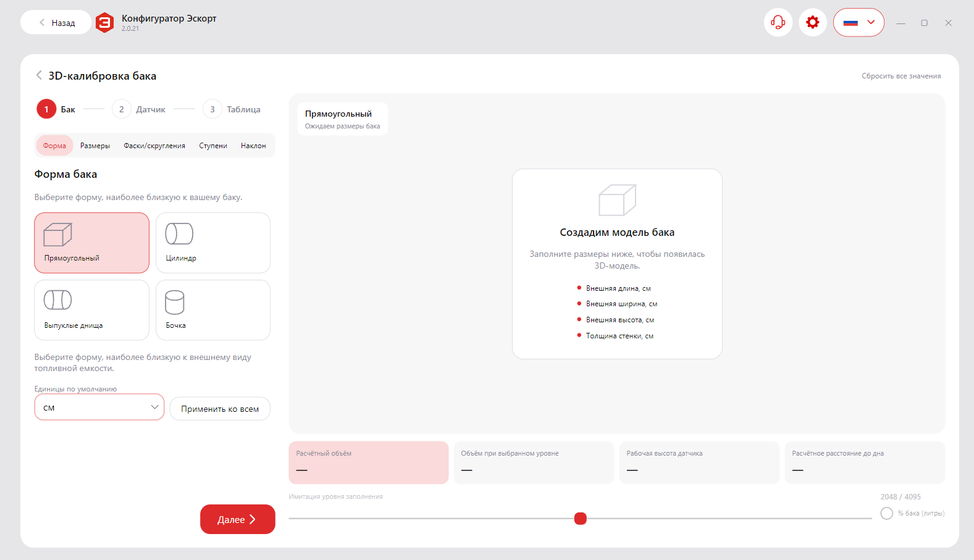
Task: Click the step 1 circle Бак
Action: [x=46, y=109]
